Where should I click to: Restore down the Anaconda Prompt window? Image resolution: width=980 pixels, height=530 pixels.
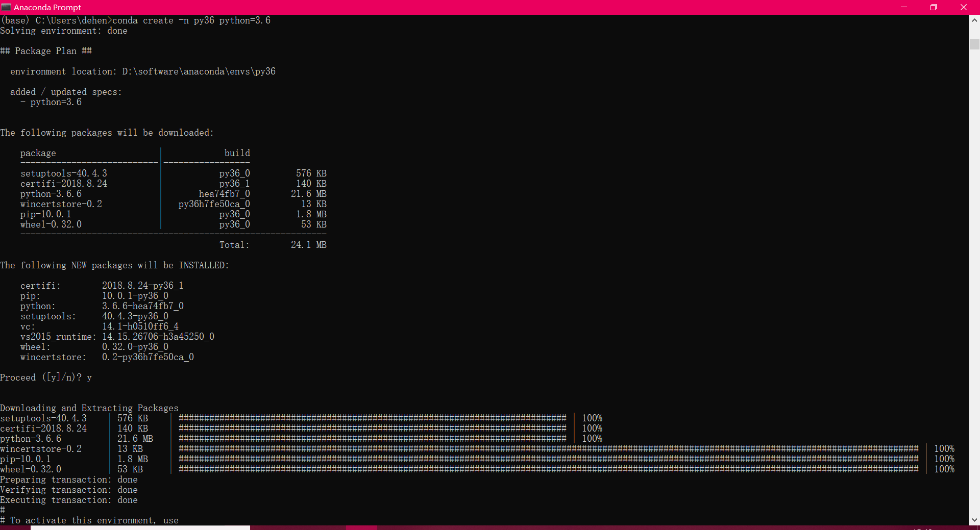pos(934,7)
